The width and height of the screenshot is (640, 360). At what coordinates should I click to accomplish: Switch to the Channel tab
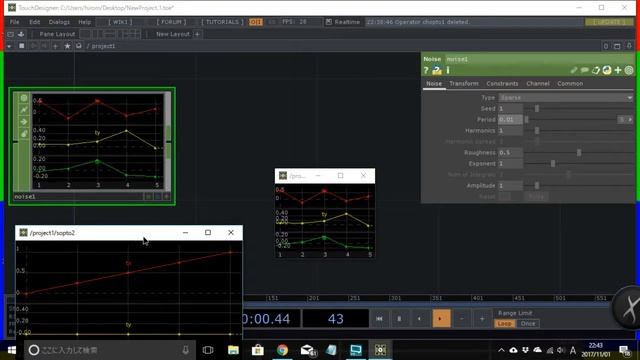click(538, 84)
